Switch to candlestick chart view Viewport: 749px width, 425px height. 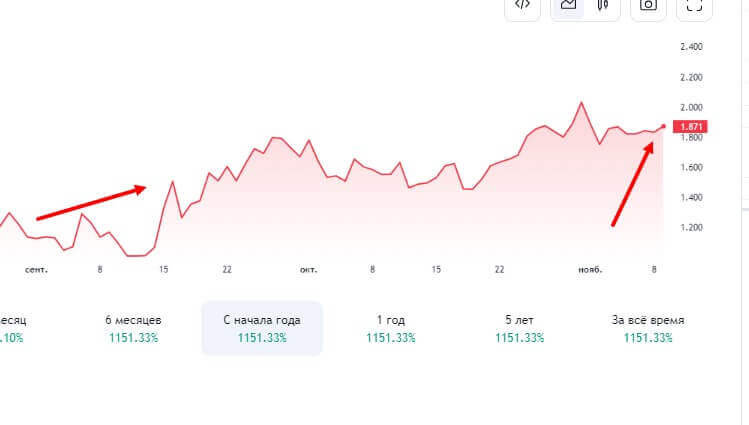click(x=602, y=6)
